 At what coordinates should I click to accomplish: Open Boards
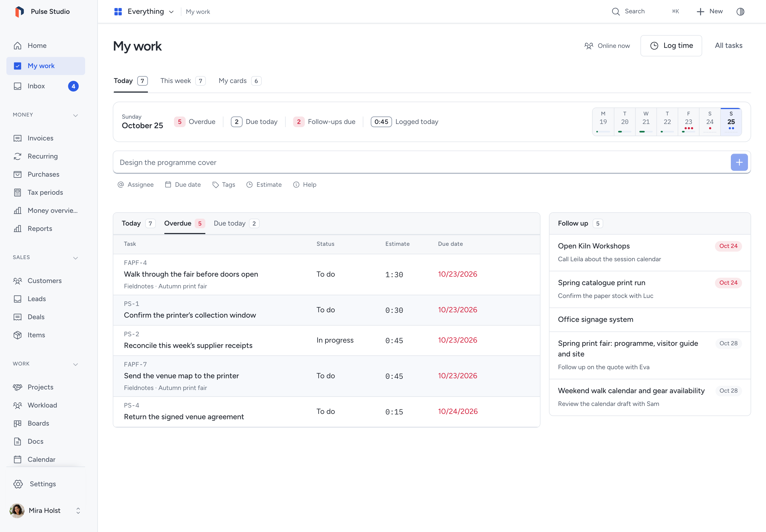click(46, 423)
